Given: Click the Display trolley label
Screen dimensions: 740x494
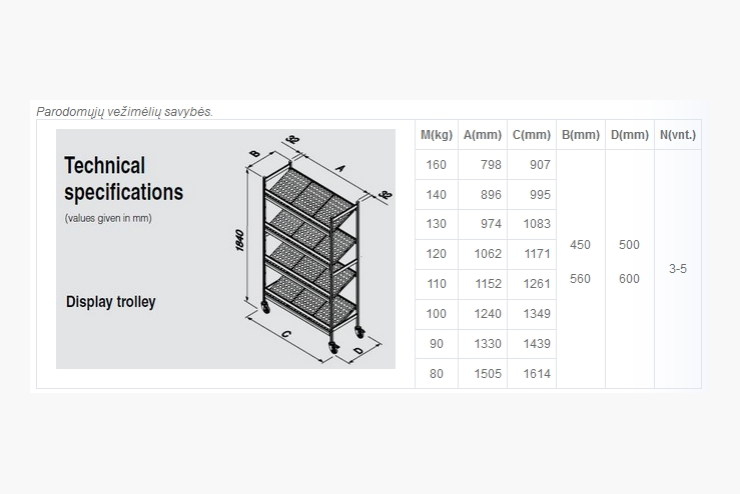Looking at the screenshot, I should [x=111, y=302].
